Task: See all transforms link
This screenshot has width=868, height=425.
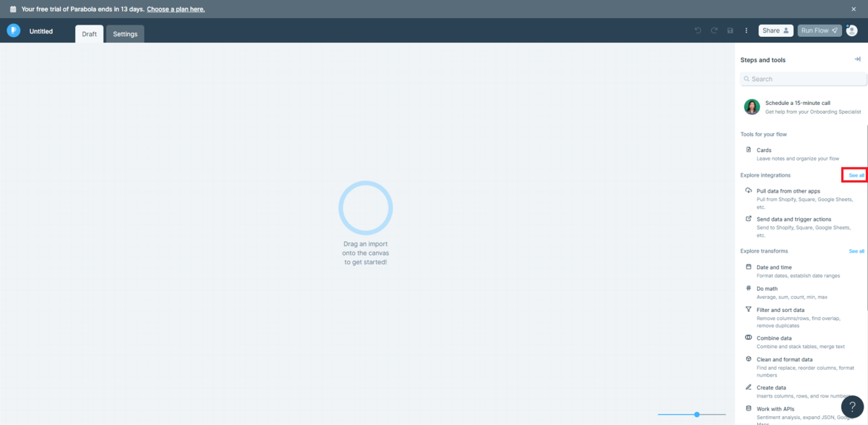Action: [856, 251]
